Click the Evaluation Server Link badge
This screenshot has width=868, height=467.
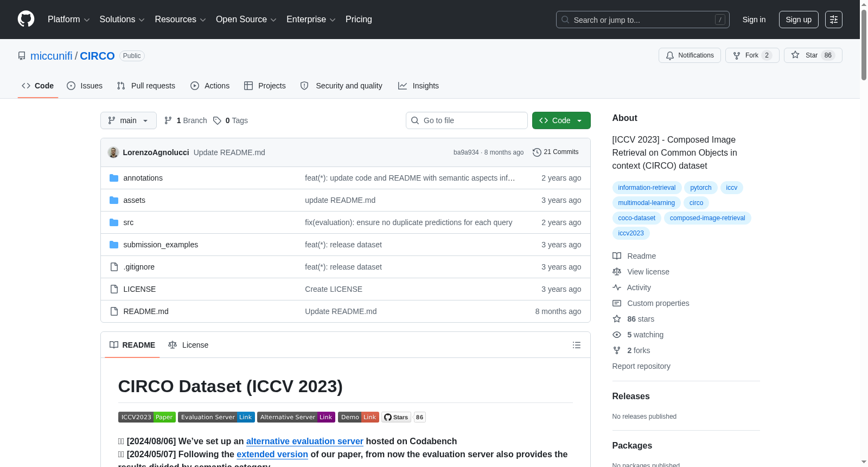click(216, 417)
